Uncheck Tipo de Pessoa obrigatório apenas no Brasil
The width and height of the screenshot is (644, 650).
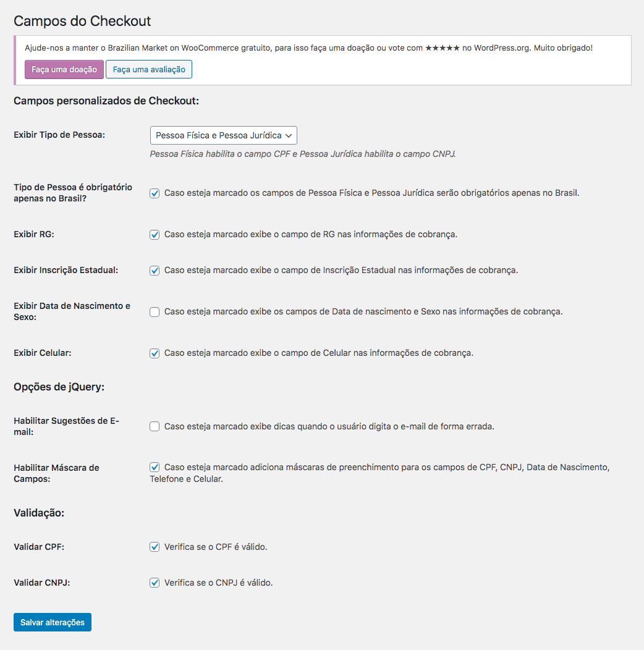(155, 193)
